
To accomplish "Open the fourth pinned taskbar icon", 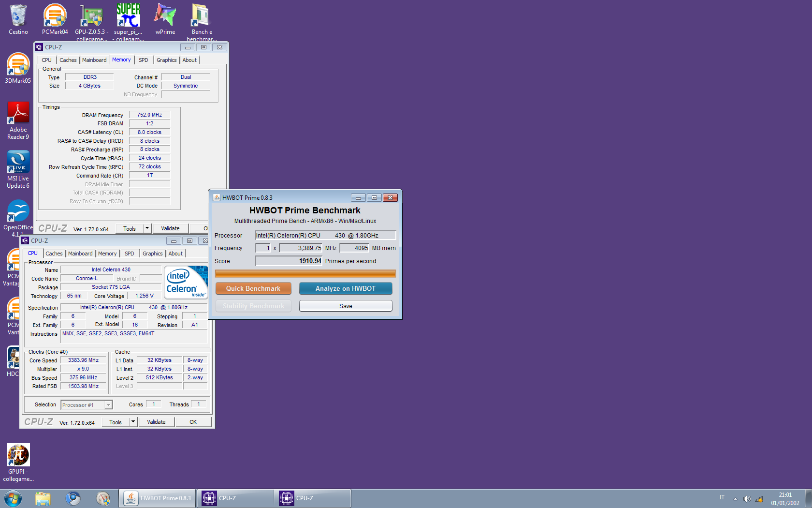I will pos(103,498).
